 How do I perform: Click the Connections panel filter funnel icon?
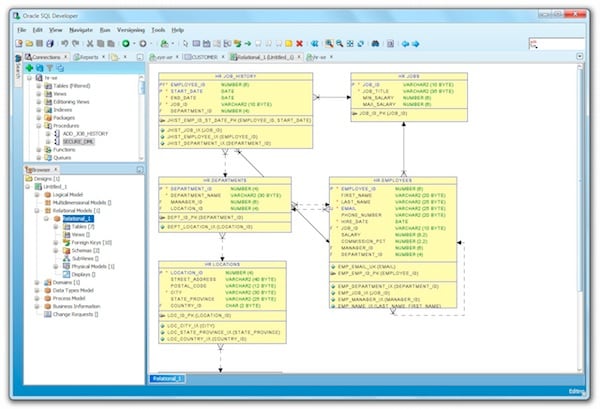pyautogui.click(x=50, y=68)
